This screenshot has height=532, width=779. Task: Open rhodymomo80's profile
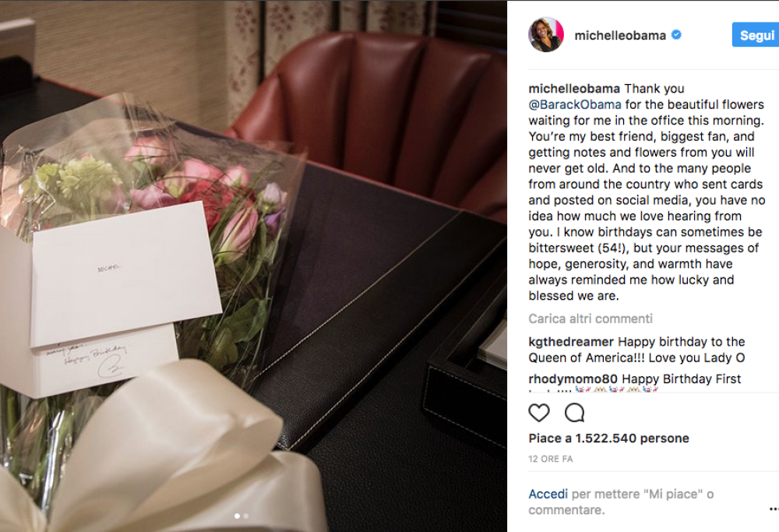click(573, 379)
